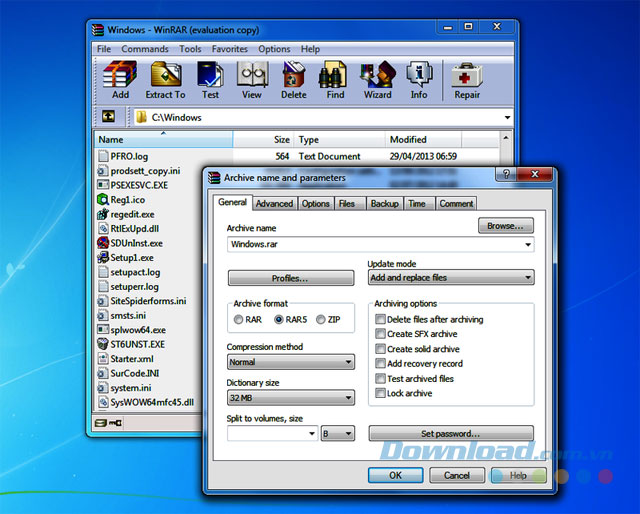640x514 pixels.
Task: Sort file list by Size column
Action: click(x=263, y=139)
